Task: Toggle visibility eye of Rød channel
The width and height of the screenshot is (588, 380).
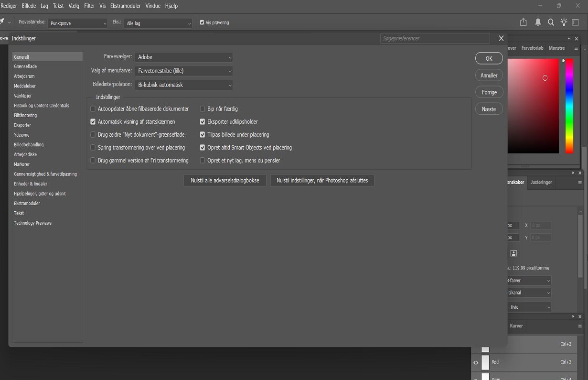Action: (x=476, y=362)
